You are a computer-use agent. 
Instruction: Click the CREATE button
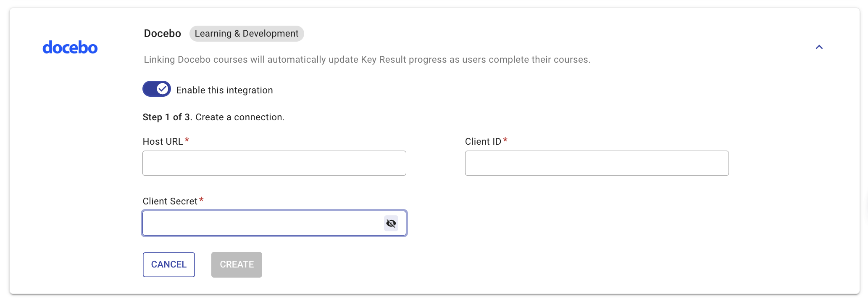coord(237,265)
